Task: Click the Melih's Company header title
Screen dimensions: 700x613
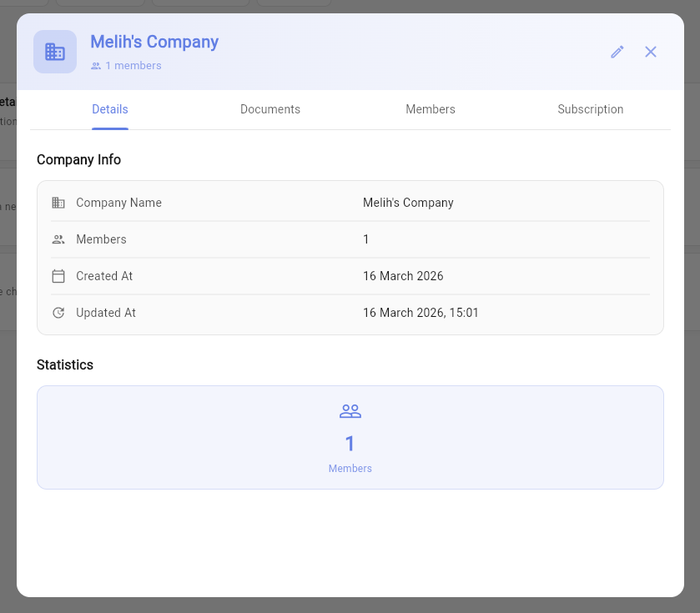Action: (154, 42)
